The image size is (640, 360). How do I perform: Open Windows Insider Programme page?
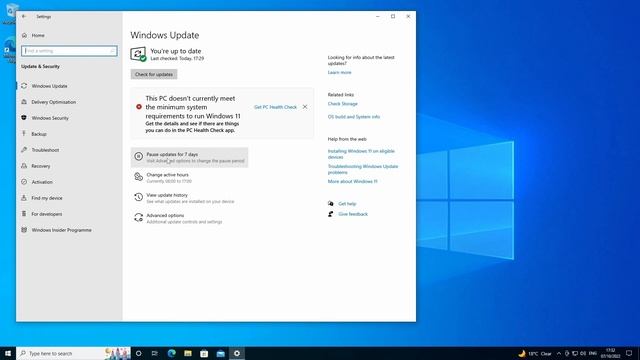(62, 230)
